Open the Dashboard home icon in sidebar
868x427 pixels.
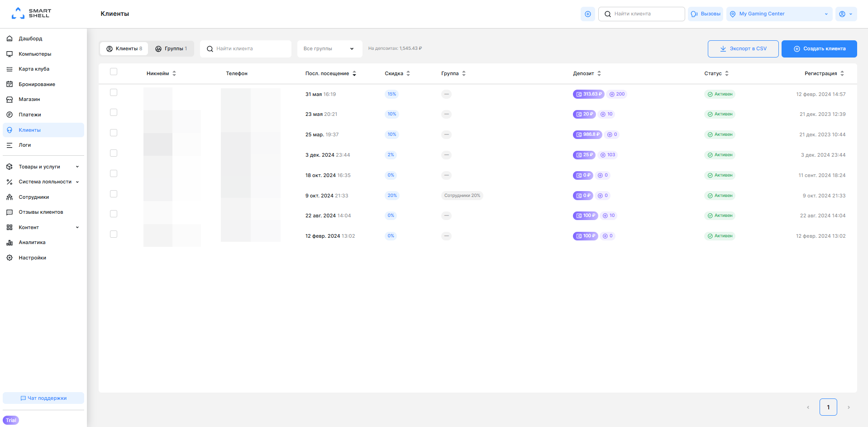(10, 38)
